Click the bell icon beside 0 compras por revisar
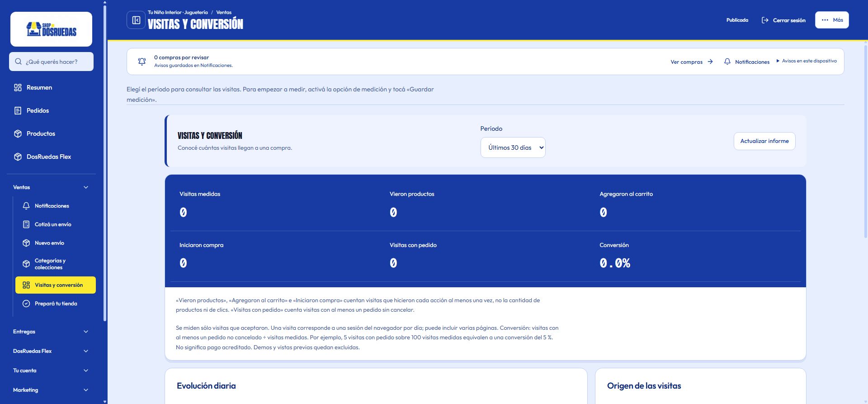This screenshot has width=868, height=404. point(142,62)
